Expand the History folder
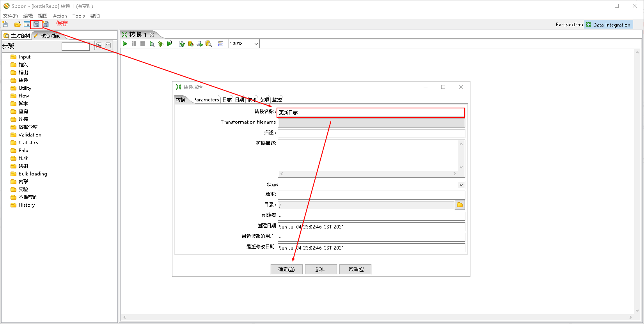 click(23, 205)
